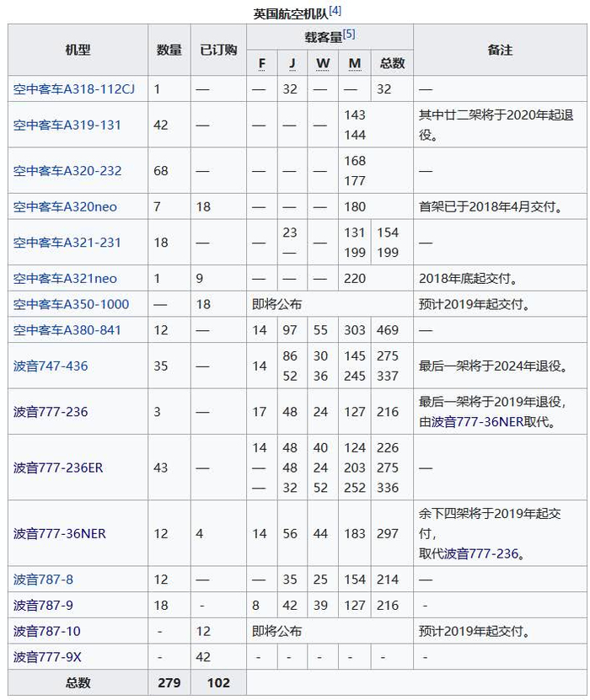Visit the 空中客车A350-1000 page link
This screenshot has height=700, width=590.
pos(71,304)
